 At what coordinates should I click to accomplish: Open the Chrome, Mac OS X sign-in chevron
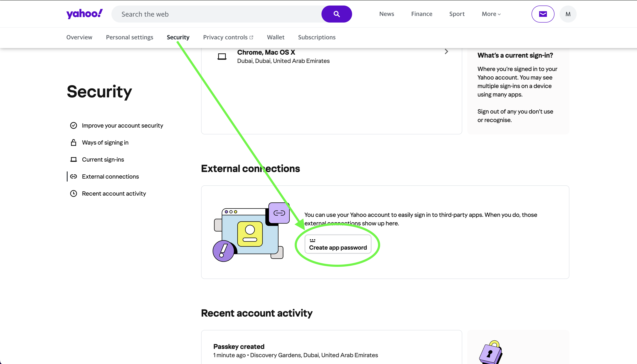[x=446, y=51]
